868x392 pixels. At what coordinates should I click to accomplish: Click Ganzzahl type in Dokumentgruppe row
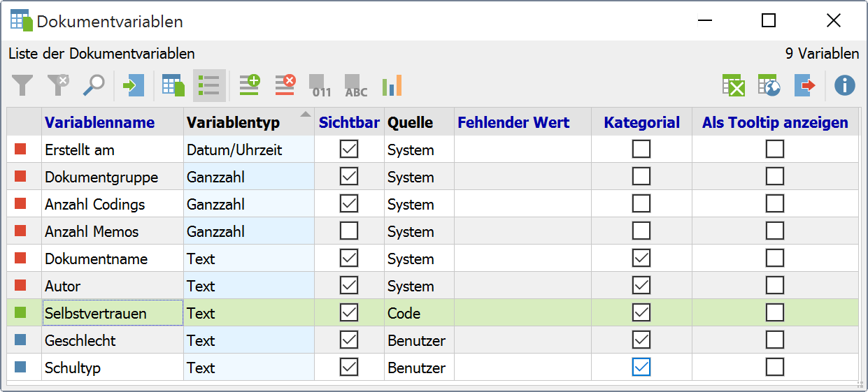tap(249, 177)
